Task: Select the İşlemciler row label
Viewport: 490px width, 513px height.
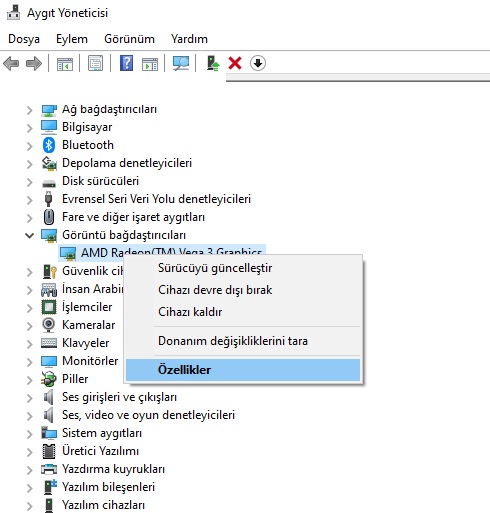Action: pos(87,307)
